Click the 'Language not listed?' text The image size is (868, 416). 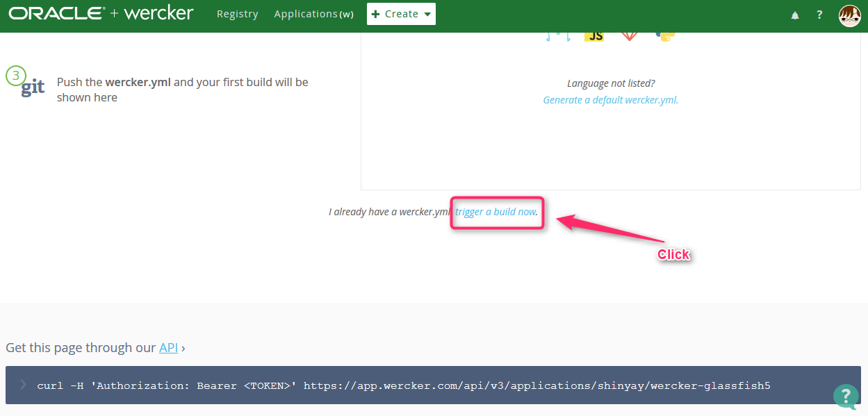(611, 83)
